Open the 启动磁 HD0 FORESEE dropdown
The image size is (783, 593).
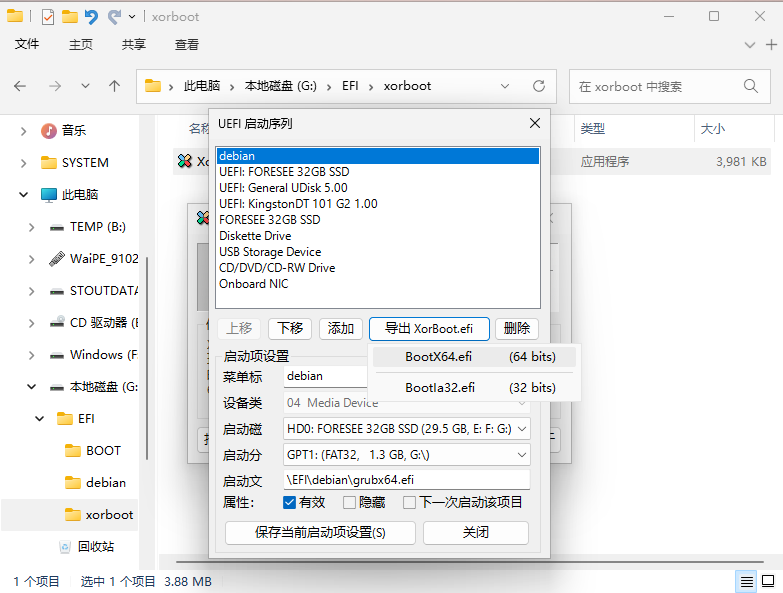coord(406,429)
